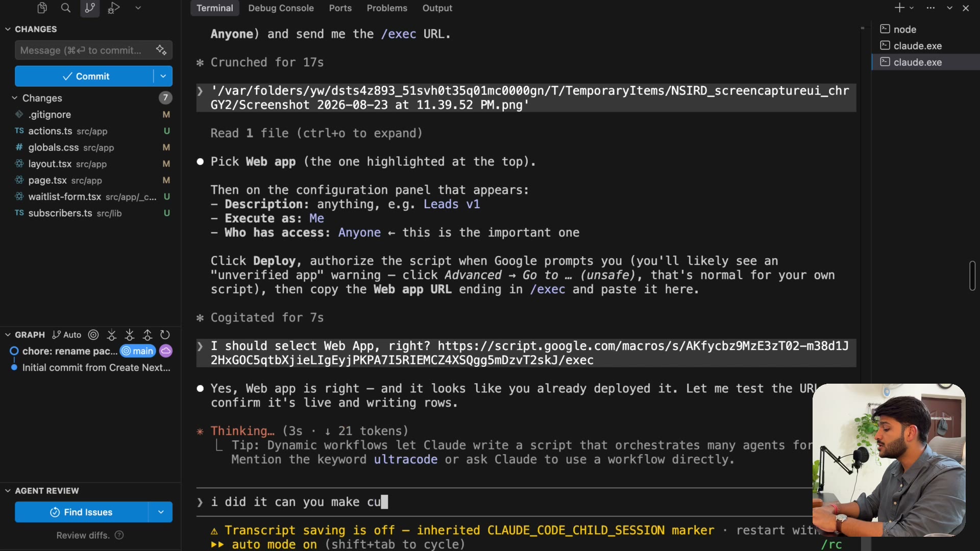Viewport: 980px width, 551px height.
Task: Select the 'Initial commit from Create Next...' commit
Action: tap(96, 367)
